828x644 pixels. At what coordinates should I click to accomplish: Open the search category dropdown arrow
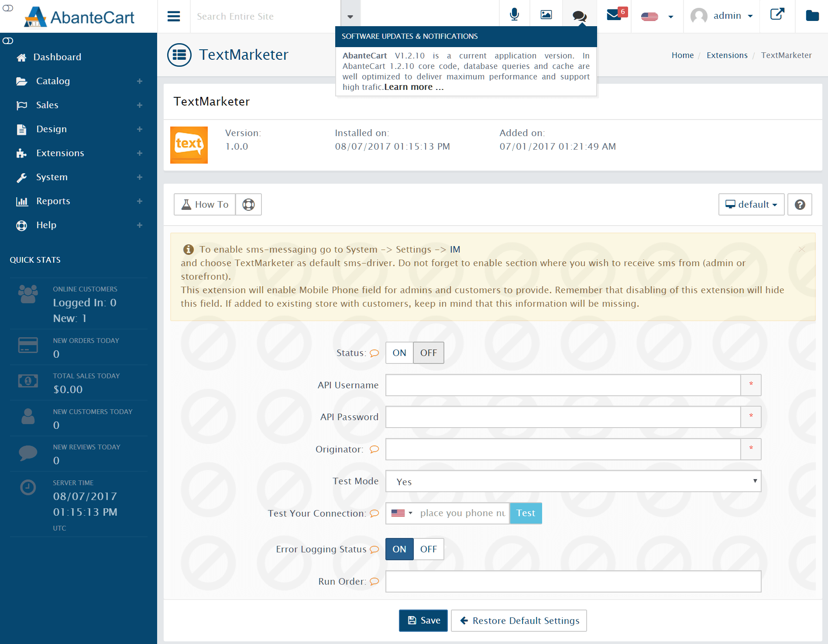pos(350,17)
